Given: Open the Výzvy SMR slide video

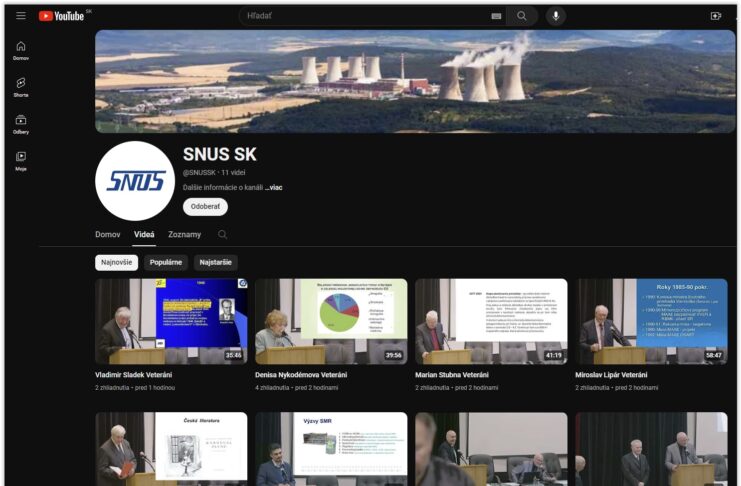Looking at the screenshot, I should pos(331,449).
